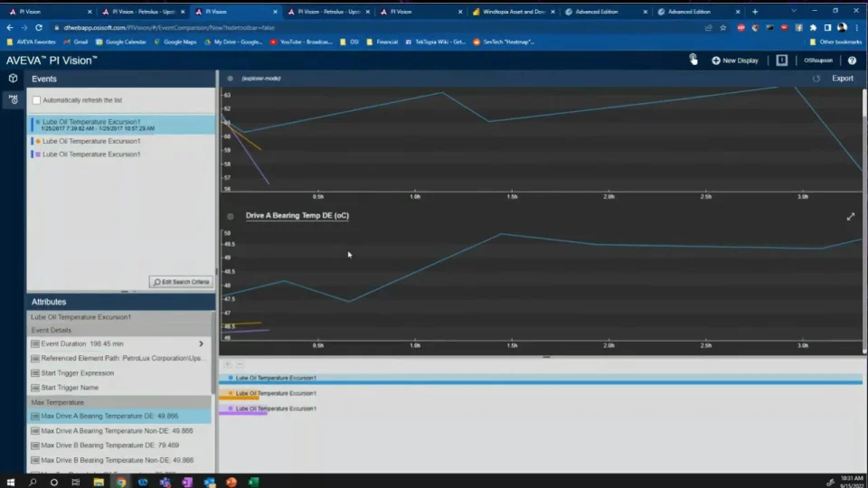Click the Event Duration attribute icon

coord(35,343)
